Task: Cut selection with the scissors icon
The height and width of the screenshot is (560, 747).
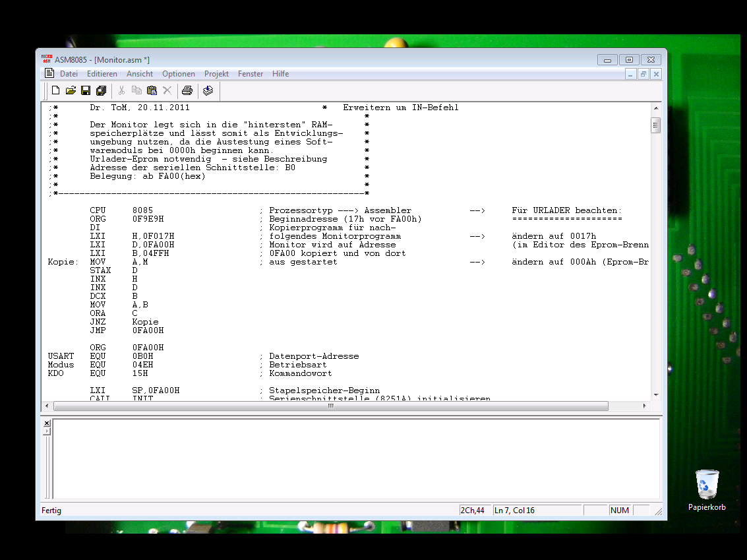Action: 121,90
